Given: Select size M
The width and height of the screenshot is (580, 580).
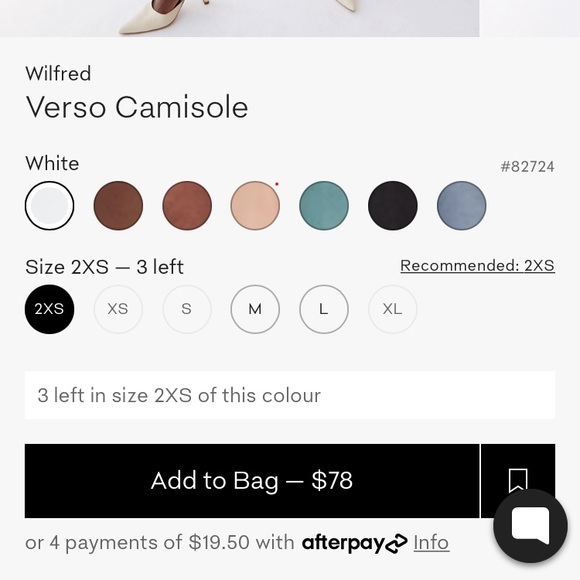Looking at the screenshot, I should pos(255,309).
